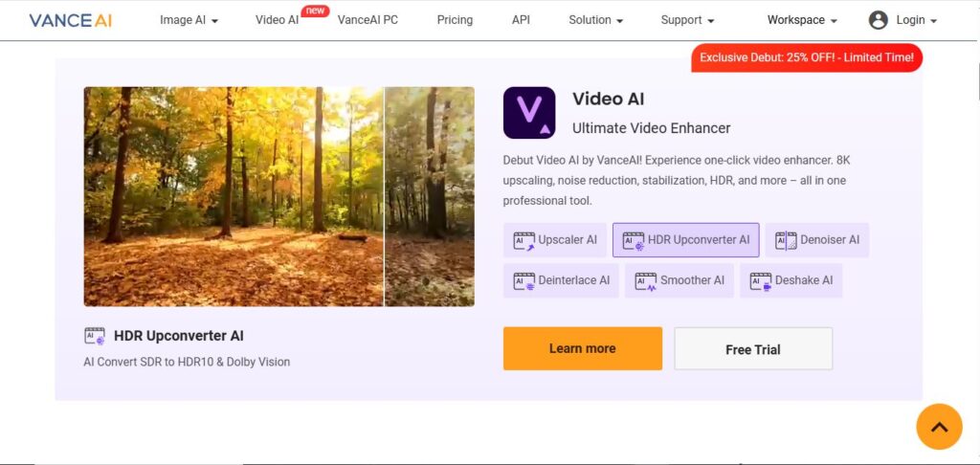Screen dimensions: 980x465
Task: Select the Denoiser AI feature tab
Action: pos(817,240)
